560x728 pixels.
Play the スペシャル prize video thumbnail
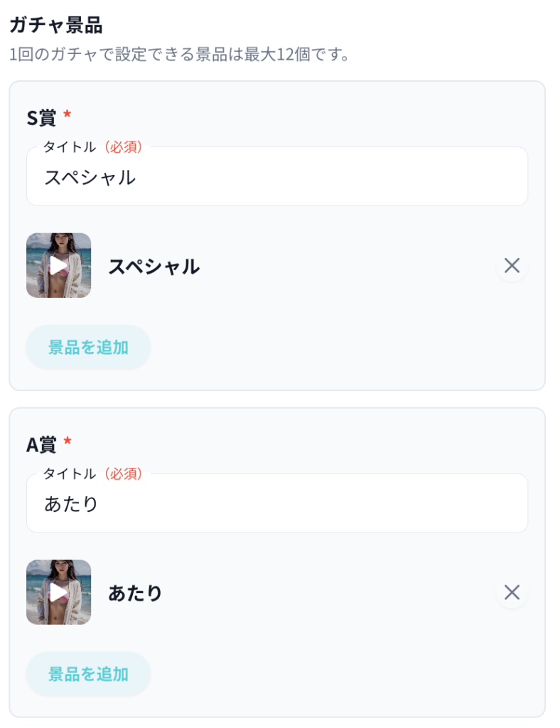[x=58, y=265]
